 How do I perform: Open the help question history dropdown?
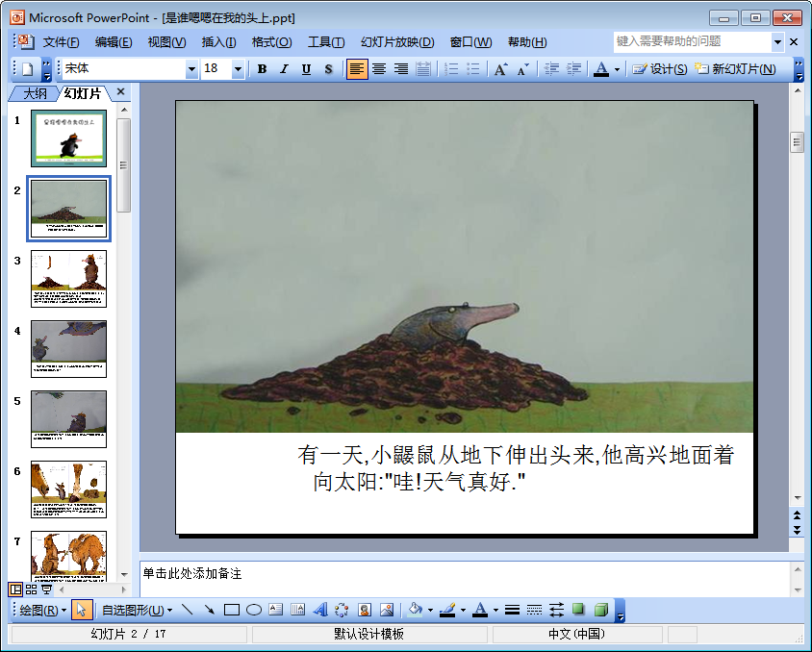click(x=777, y=42)
